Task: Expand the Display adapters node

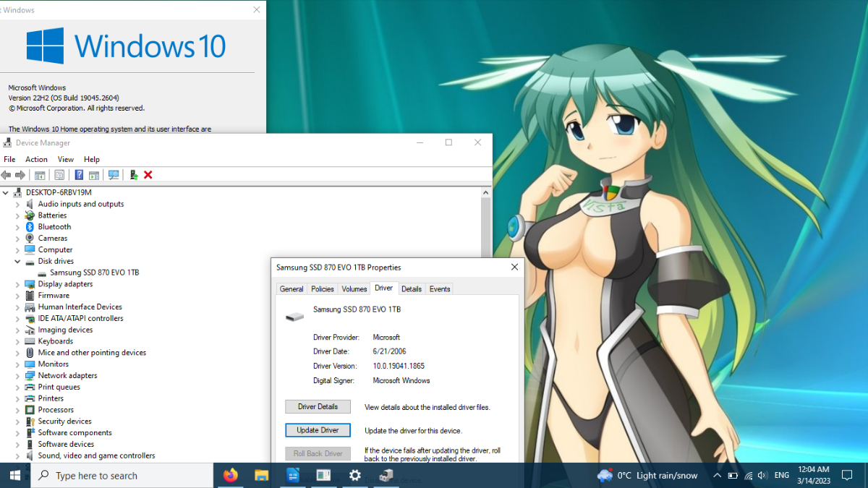Action: coord(18,284)
